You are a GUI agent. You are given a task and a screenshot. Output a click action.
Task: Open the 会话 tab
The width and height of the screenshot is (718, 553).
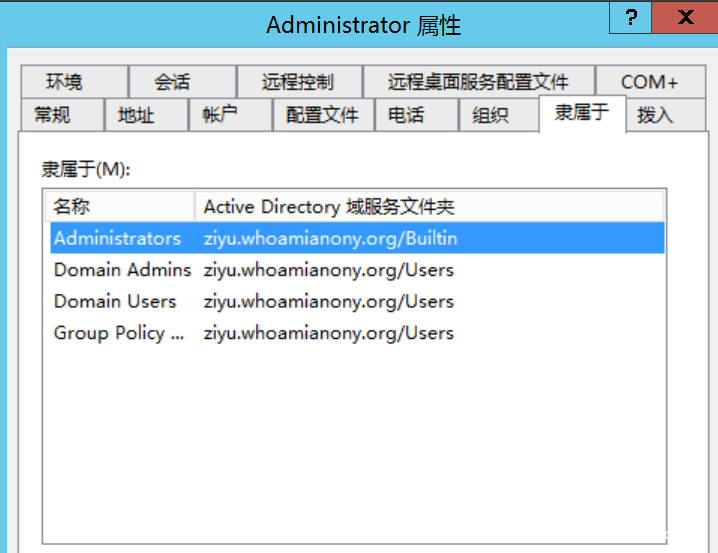click(x=172, y=82)
